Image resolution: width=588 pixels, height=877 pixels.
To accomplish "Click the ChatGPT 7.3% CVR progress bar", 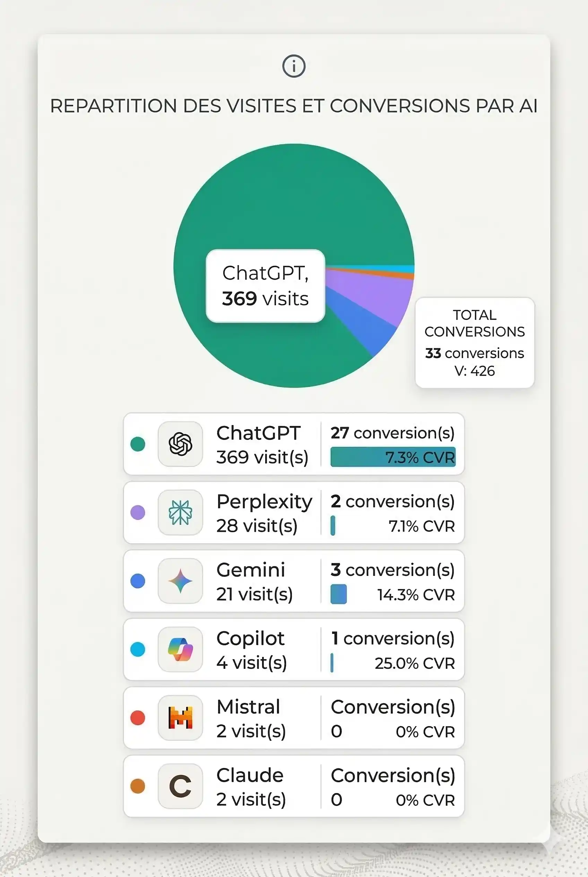I will coord(392,457).
